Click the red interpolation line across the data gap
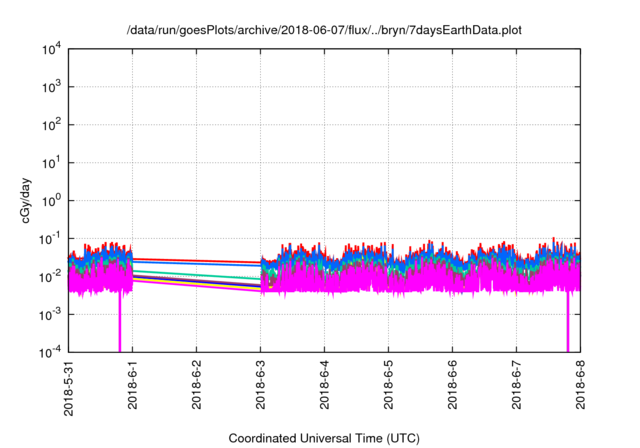The image size is (640, 448). [x=197, y=260]
